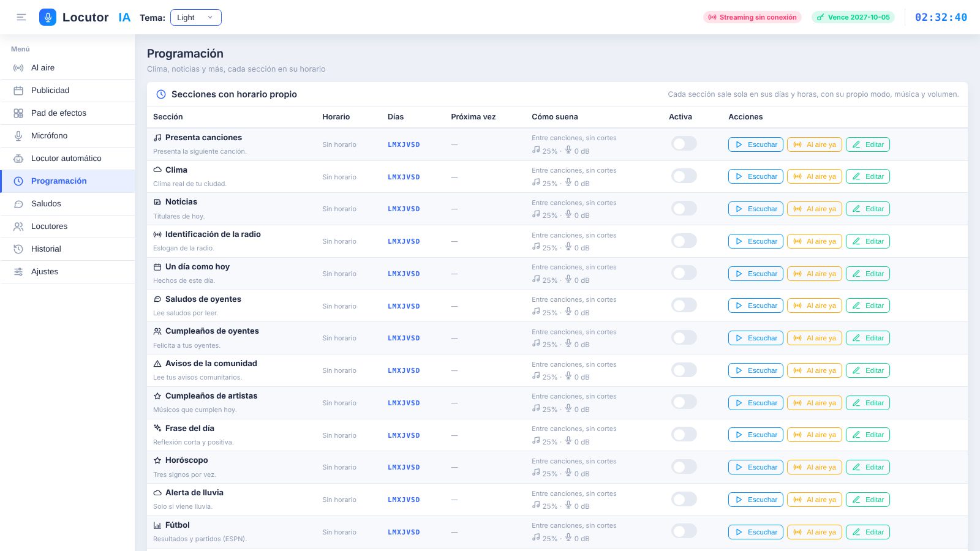Viewport: 980px width, 551px height.
Task: Click Escuchar for Presenta canciones
Action: (x=756, y=144)
